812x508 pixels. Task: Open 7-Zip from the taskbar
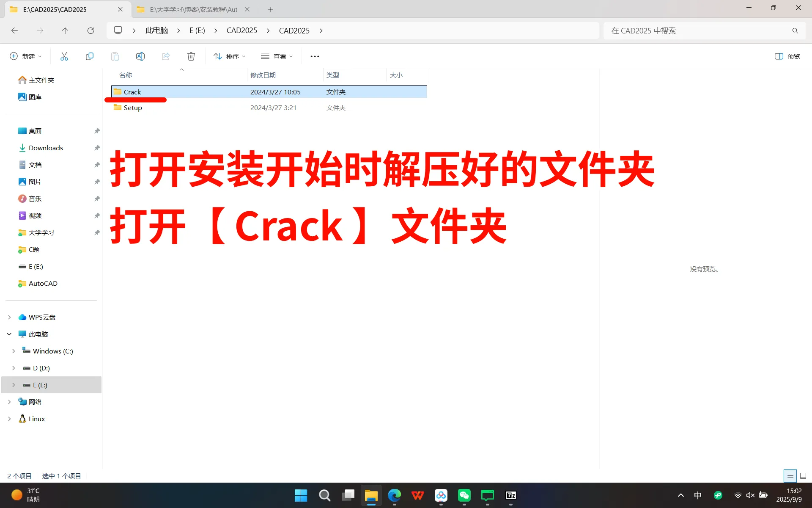coord(510,495)
